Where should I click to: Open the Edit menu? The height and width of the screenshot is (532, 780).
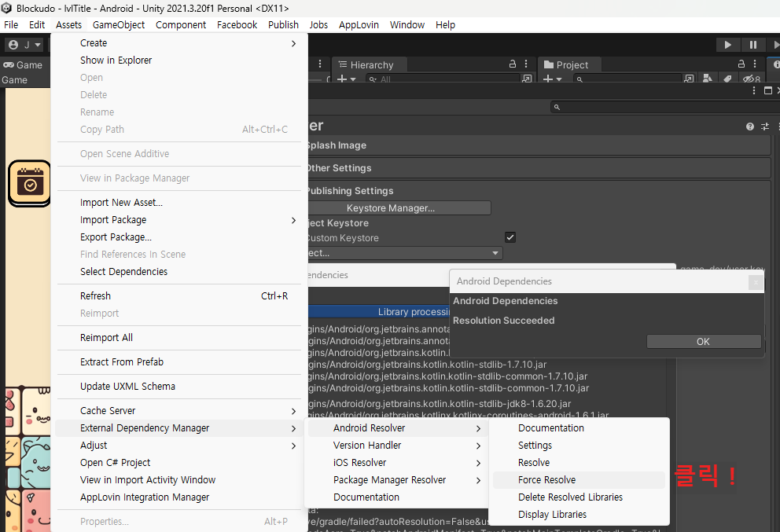(x=37, y=25)
